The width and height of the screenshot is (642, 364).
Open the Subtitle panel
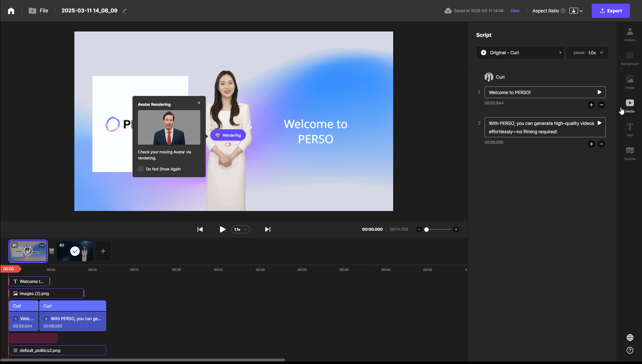(630, 154)
